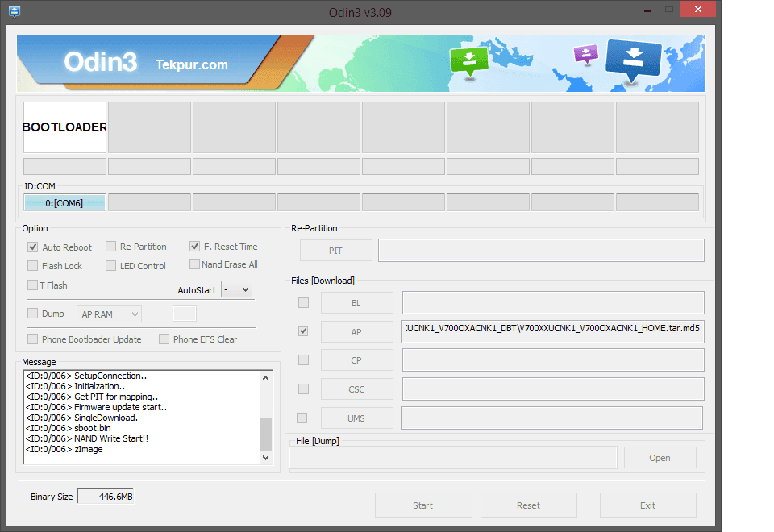The image size is (774, 532).
Task: Toggle F. Reset Time checkbox
Action: point(195,247)
